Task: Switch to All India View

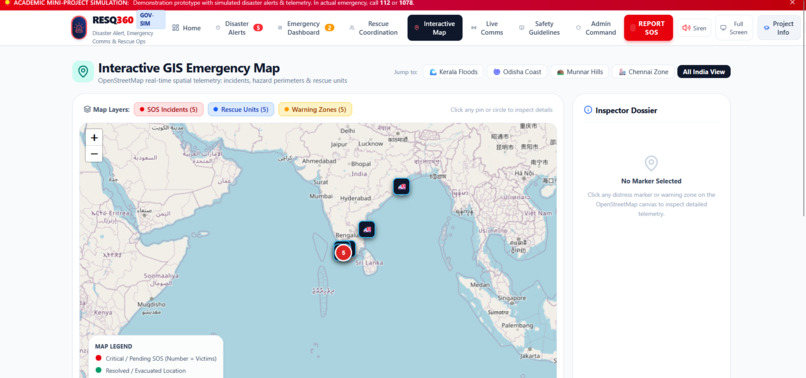Action: click(x=704, y=72)
